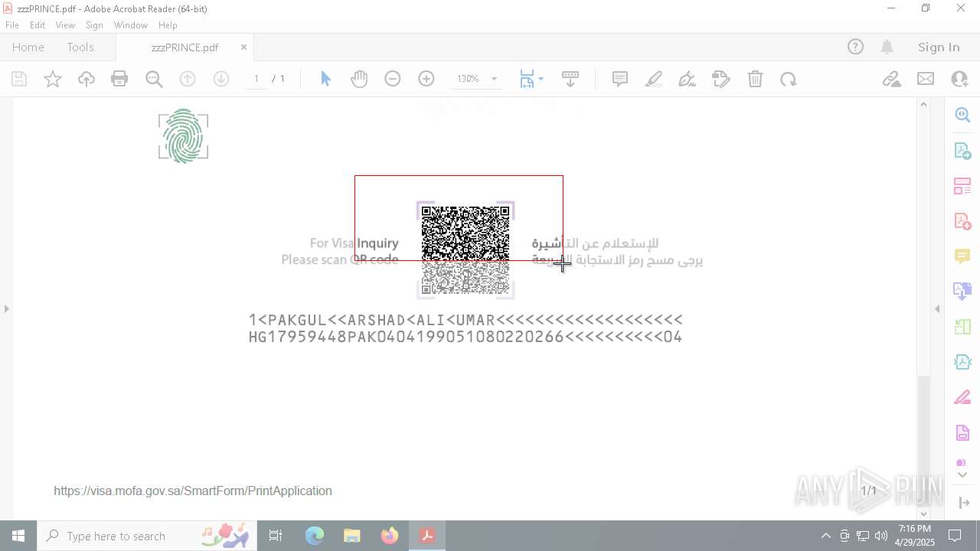The image size is (980, 551).
Task: Open the Window menu
Action: coord(131,25)
